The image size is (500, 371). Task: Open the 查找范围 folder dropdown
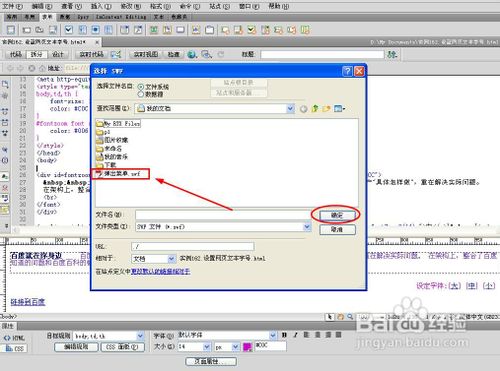pyautogui.click(x=290, y=109)
